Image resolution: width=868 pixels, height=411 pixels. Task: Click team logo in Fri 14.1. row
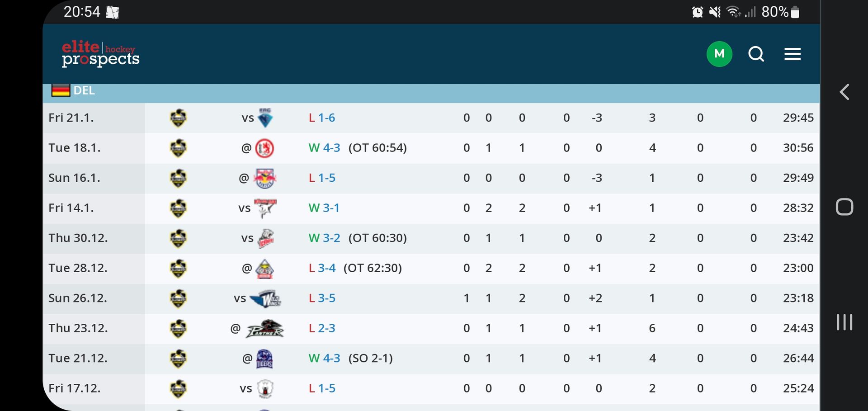[x=178, y=208]
